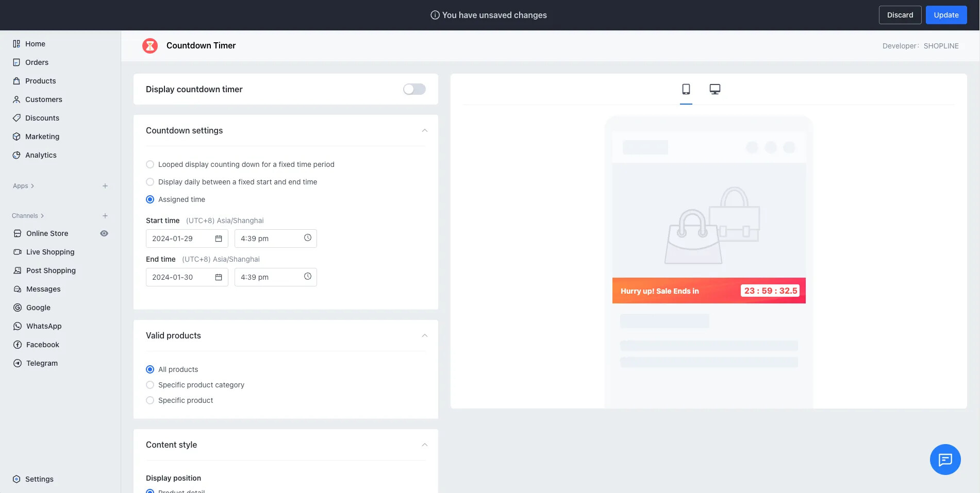The width and height of the screenshot is (980, 493).
Task: Add a new app with plus icon
Action: tap(105, 186)
